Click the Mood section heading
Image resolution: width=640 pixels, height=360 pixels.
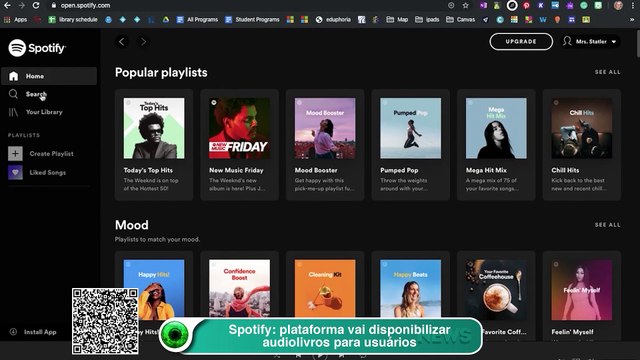131,225
